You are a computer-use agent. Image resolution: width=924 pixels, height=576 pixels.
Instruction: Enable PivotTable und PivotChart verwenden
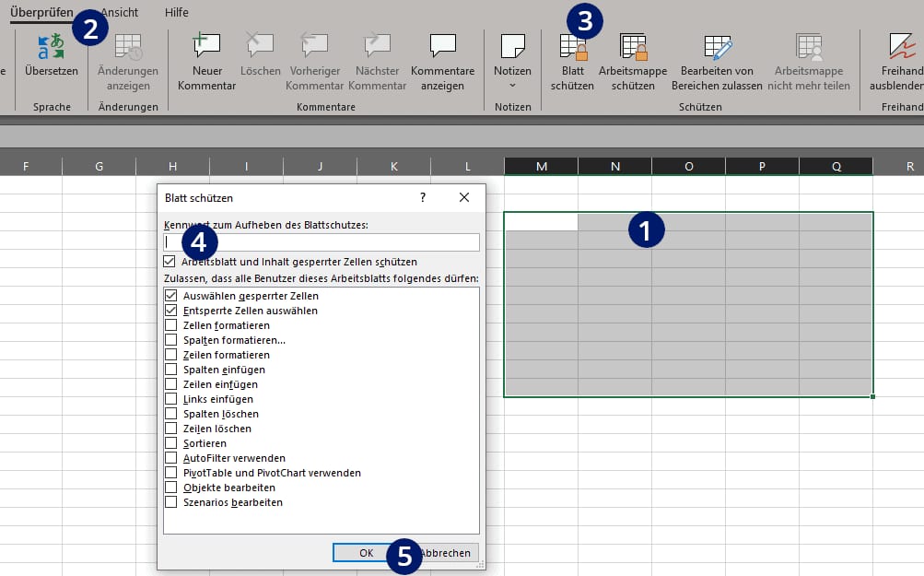pyautogui.click(x=171, y=472)
